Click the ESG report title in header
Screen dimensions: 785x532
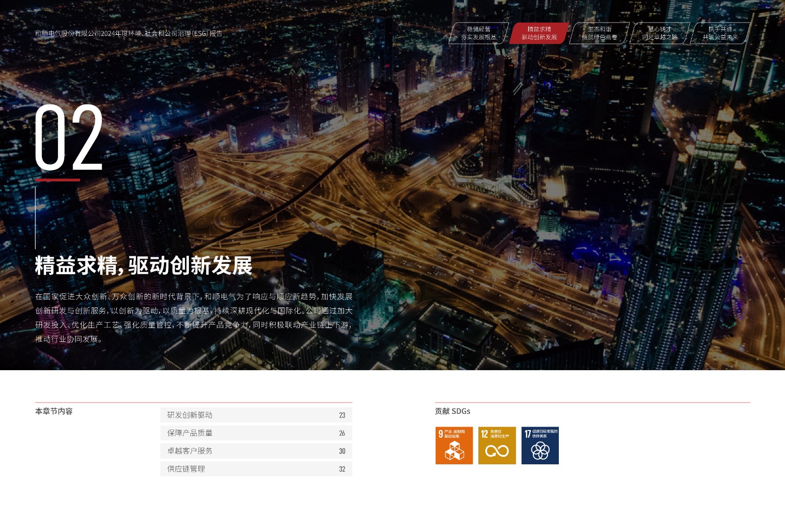tap(129, 33)
